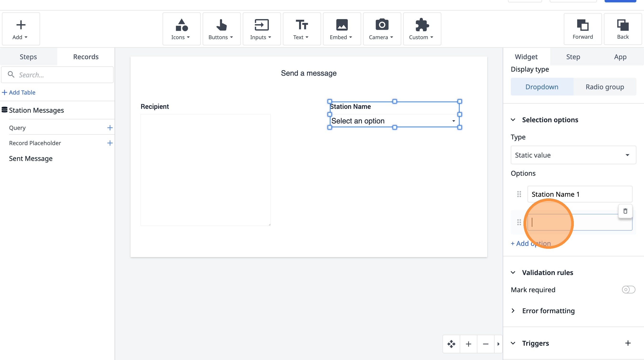The height and width of the screenshot is (360, 644).
Task: Bring widget Forward
Action: (582, 29)
